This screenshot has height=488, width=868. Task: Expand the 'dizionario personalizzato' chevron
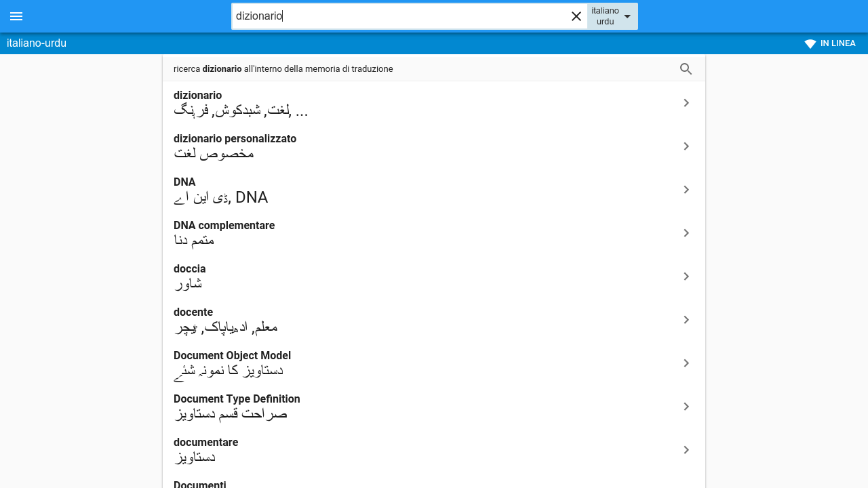(x=686, y=146)
